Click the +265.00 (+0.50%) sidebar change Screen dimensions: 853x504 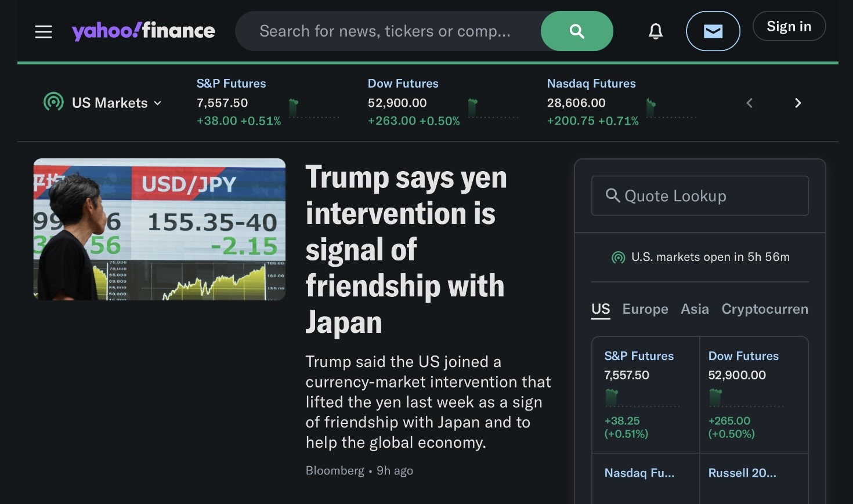731,427
